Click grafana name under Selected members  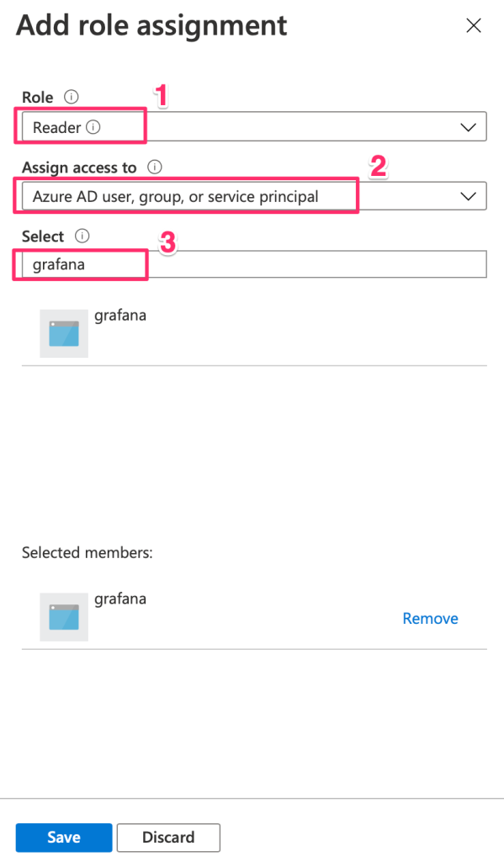[x=120, y=599]
